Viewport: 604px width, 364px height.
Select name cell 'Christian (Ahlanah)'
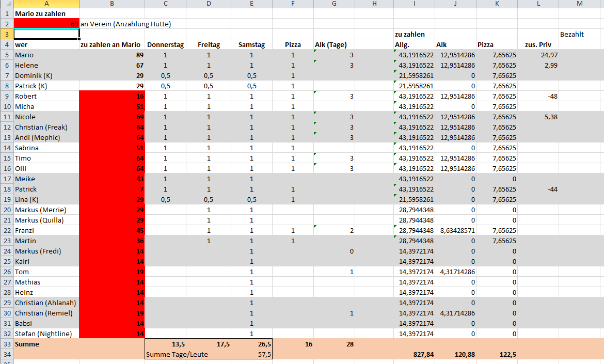coord(46,303)
